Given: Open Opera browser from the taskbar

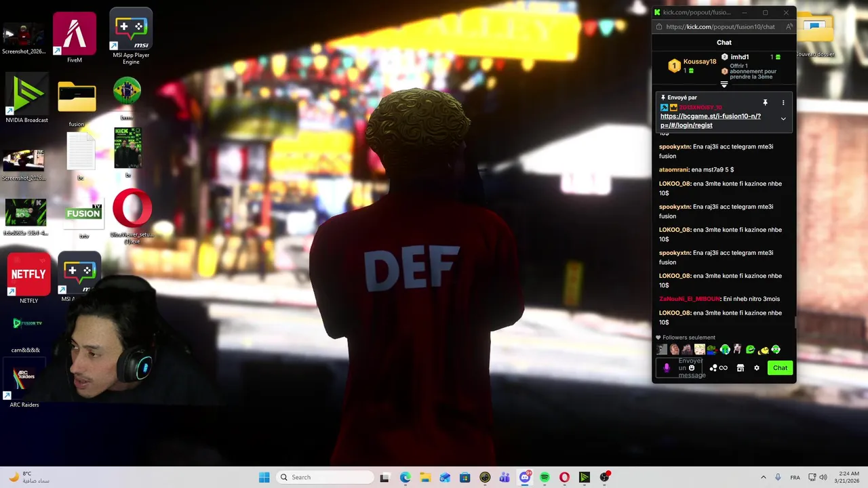Looking at the screenshot, I should tap(564, 477).
